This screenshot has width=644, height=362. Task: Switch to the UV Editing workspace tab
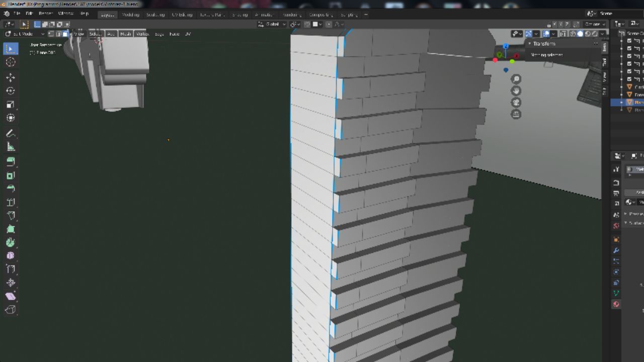[x=182, y=14]
